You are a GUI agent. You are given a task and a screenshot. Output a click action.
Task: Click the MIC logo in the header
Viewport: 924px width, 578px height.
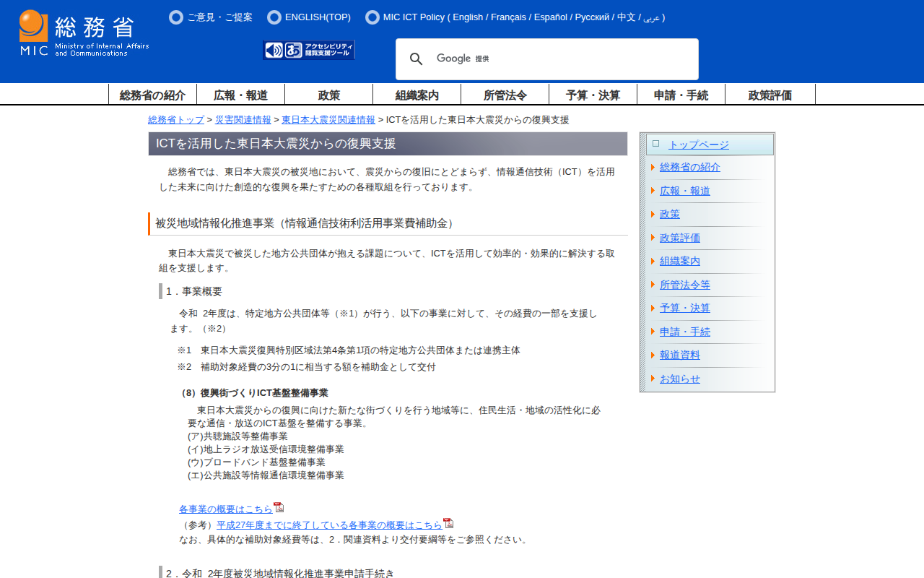pos(84,33)
